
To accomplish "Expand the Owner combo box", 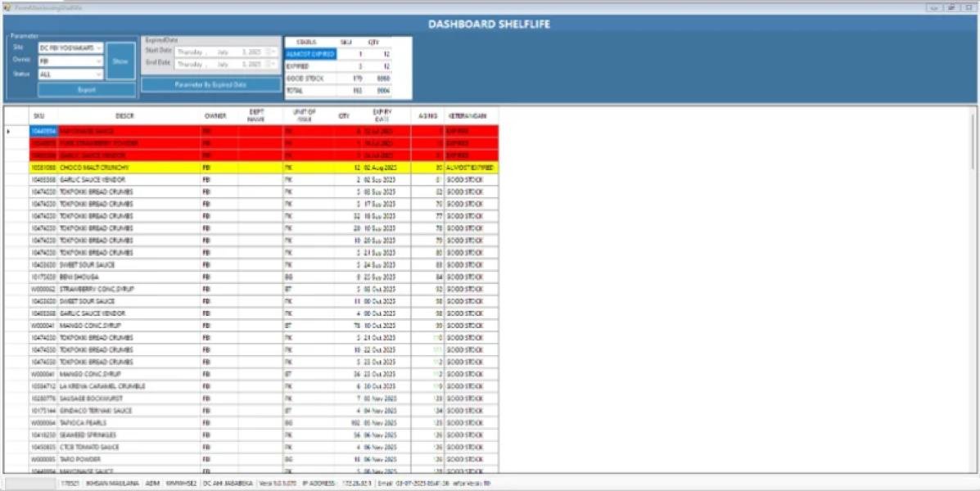I will pyautogui.click(x=99, y=61).
